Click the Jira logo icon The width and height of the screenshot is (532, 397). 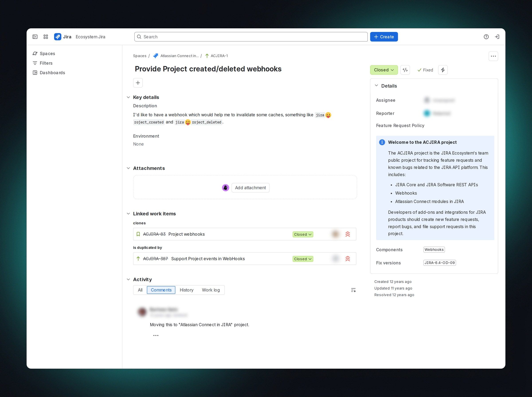[58, 37]
